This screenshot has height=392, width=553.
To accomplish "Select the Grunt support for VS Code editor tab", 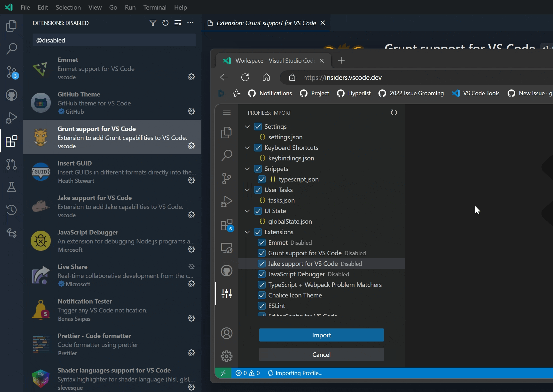I will pos(265,23).
